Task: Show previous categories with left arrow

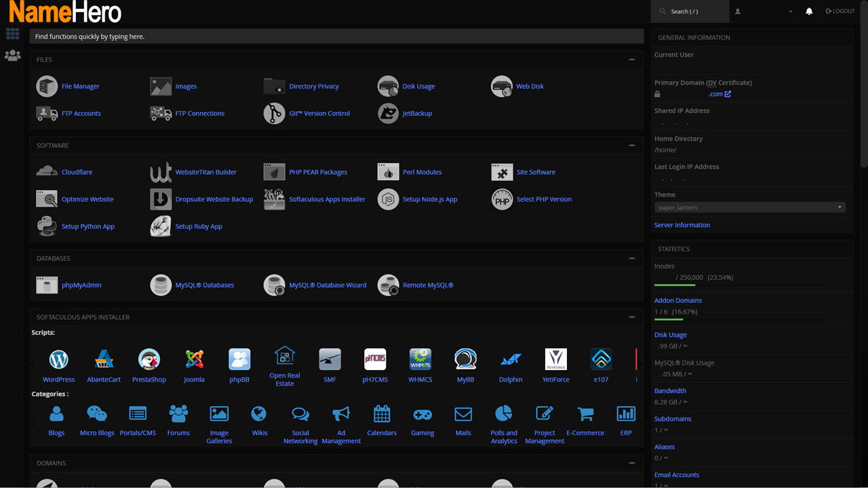Action: 33,424
